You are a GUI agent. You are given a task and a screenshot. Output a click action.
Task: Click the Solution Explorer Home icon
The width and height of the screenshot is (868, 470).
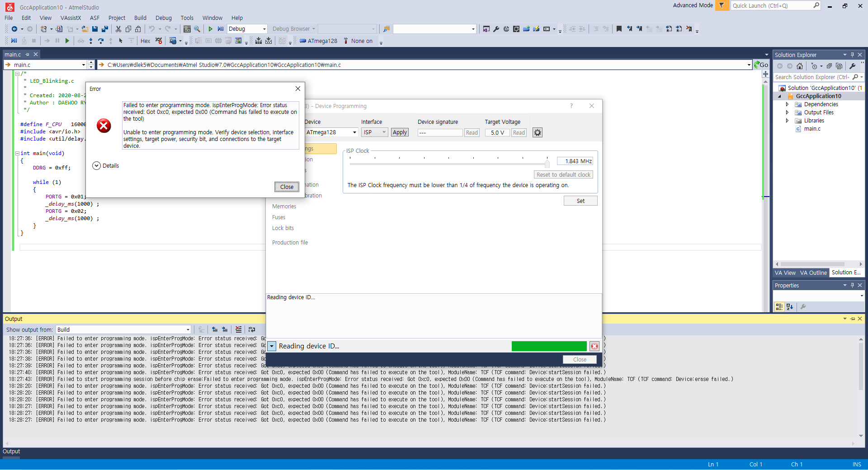click(799, 66)
